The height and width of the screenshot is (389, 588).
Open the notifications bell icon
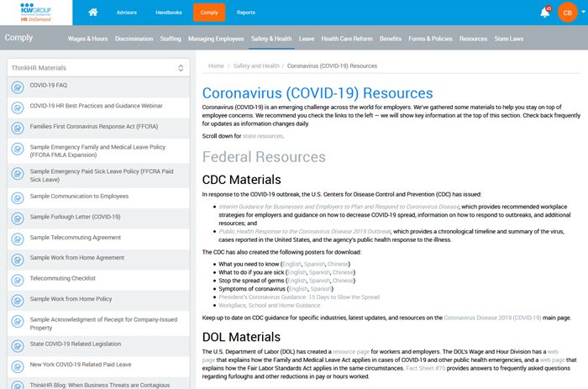pos(545,13)
